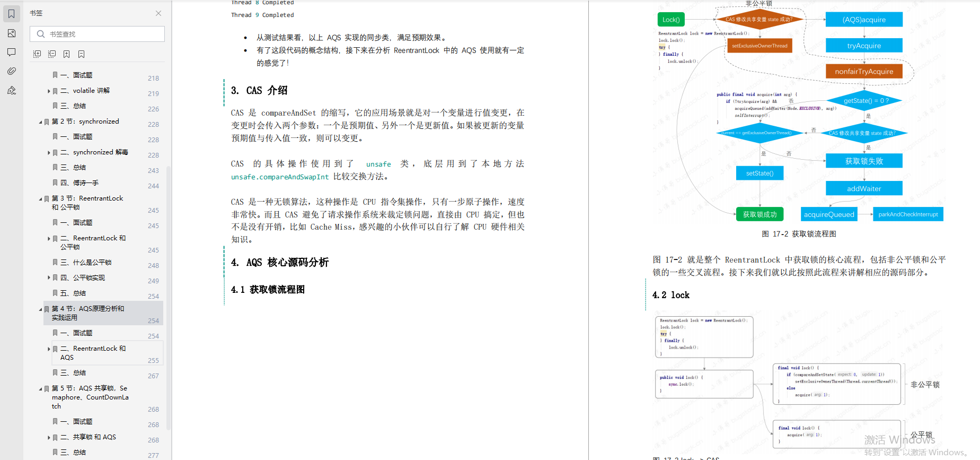Go to 第 3 节: ReentrantLock 和 公平锁
Viewport: 980px width, 460px height.
[87, 203]
